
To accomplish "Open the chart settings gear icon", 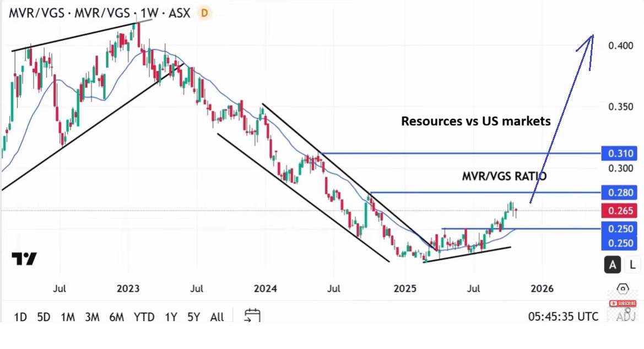I will (x=623, y=288).
